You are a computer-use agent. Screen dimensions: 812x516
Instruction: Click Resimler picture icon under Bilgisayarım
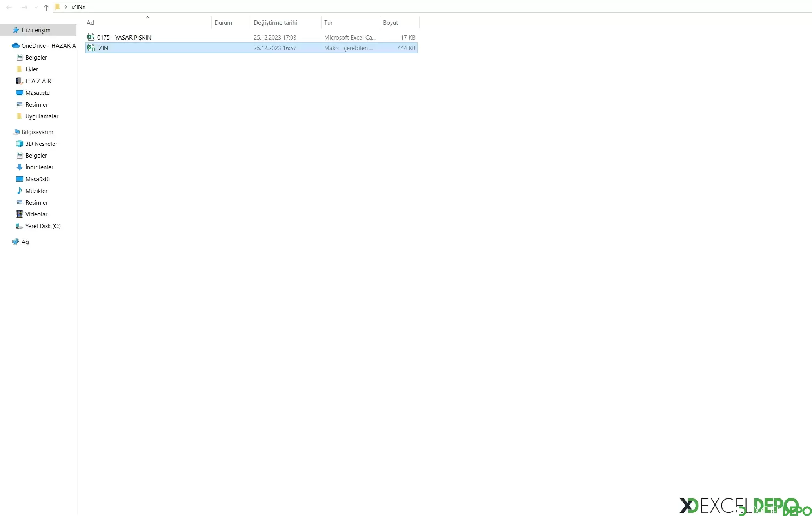[19, 202]
